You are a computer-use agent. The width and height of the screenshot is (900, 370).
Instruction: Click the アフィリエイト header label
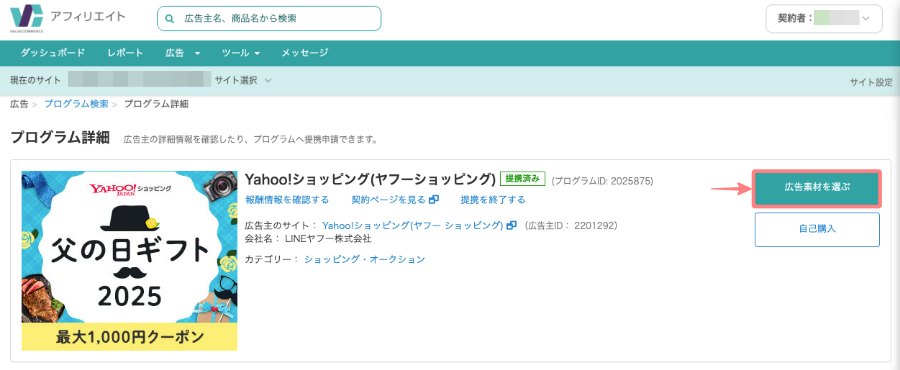88,16
